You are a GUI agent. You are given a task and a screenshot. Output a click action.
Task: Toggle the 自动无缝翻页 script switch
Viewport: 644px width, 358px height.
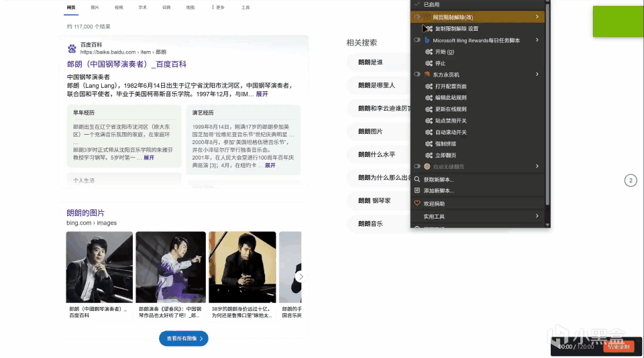[417, 166]
